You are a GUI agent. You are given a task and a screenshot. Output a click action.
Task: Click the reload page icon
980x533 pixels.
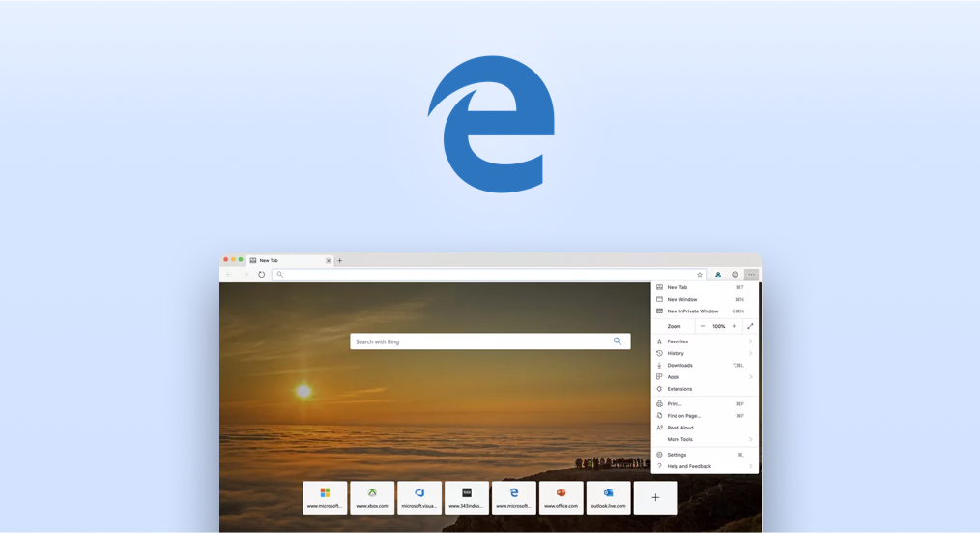[261, 275]
